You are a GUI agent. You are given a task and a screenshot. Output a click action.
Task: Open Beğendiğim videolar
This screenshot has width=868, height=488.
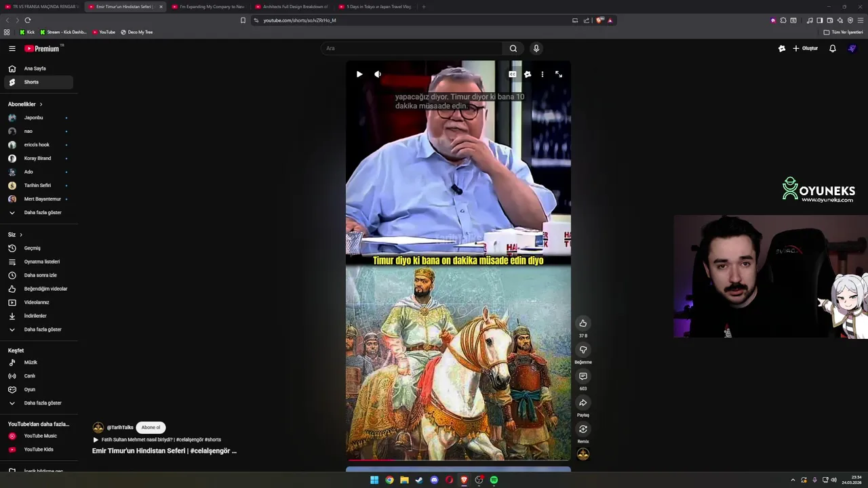coord(39,289)
